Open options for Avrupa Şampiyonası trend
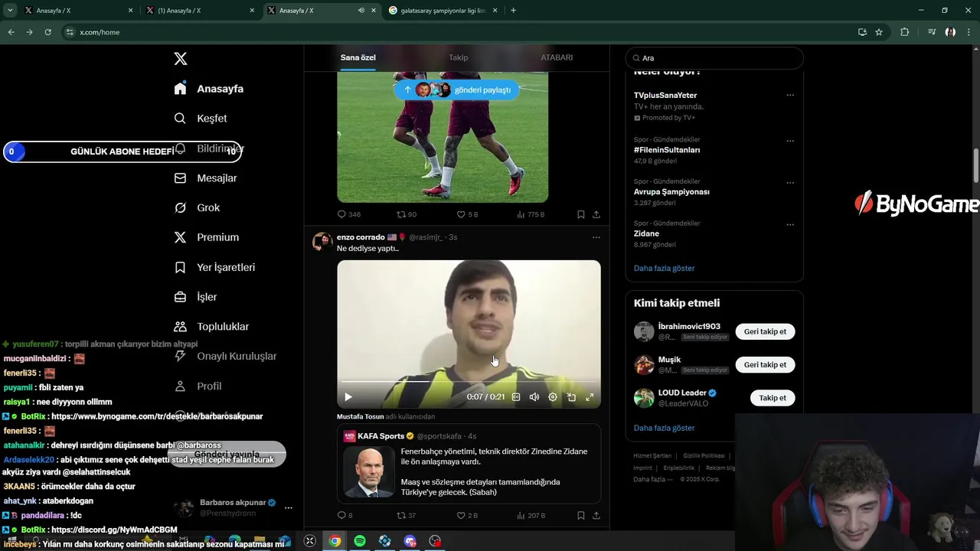Screen dimensions: 980x551 coord(790,184)
